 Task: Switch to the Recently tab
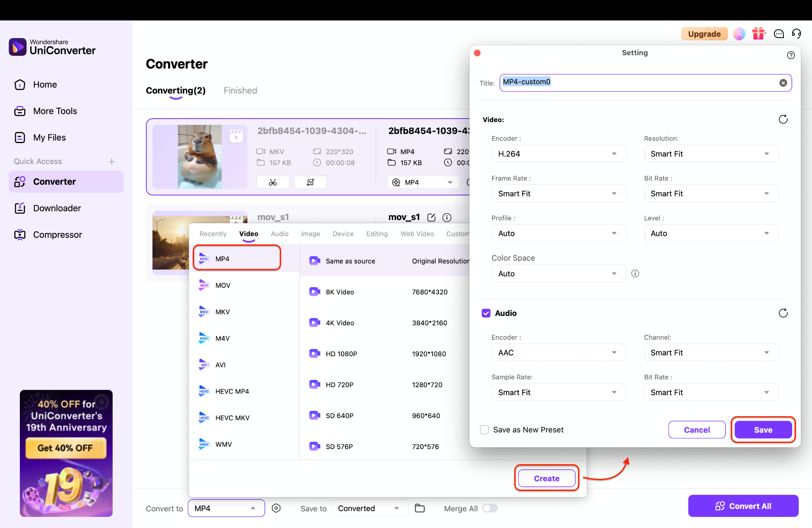coord(213,234)
